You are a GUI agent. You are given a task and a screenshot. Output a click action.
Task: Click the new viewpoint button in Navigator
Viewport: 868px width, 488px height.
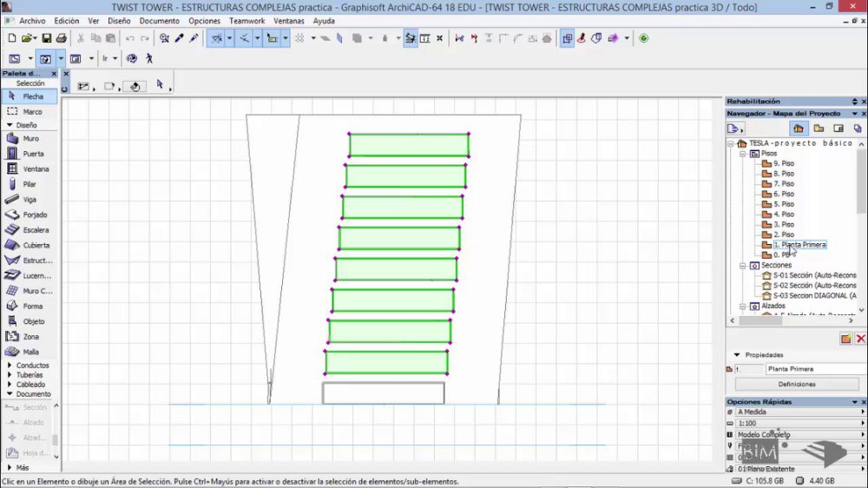pyautogui.click(x=845, y=339)
